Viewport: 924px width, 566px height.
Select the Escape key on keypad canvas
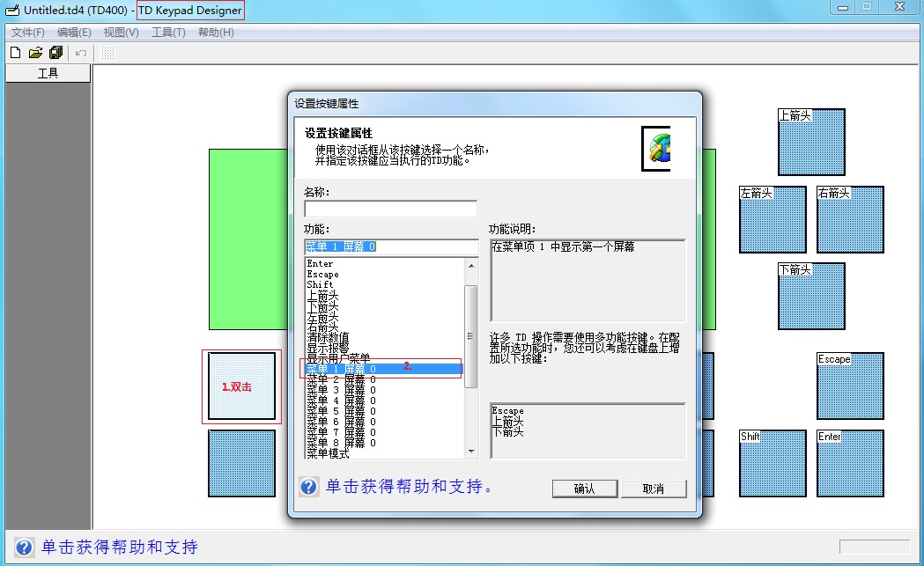(x=850, y=386)
